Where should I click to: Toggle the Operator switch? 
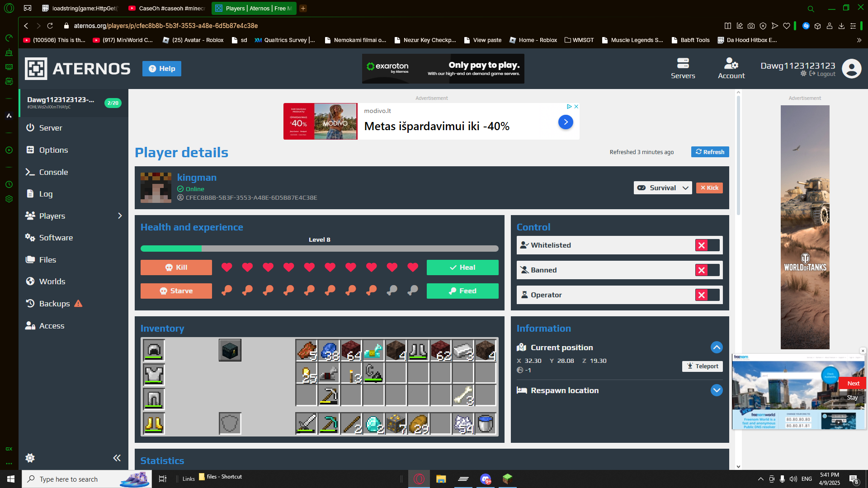click(708, 295)
